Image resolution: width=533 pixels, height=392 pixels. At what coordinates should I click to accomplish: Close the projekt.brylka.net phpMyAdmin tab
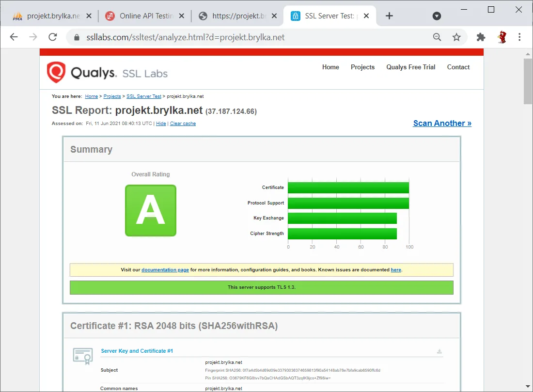89,16
